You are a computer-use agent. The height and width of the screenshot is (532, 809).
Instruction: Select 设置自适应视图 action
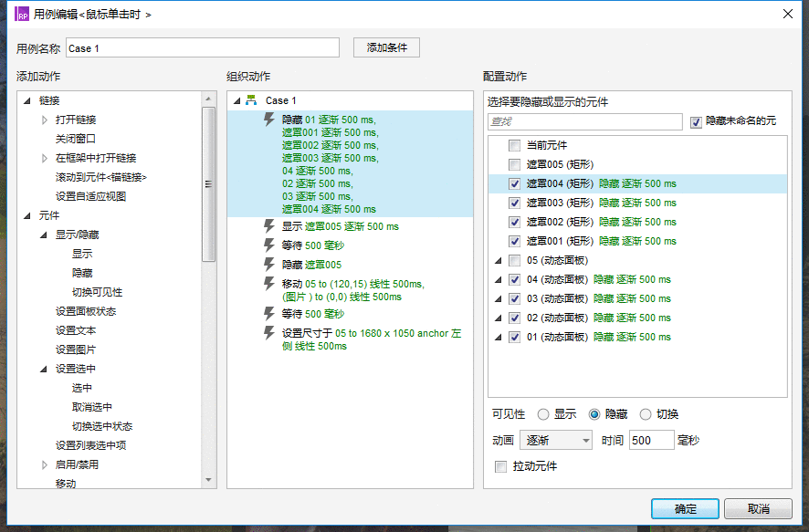(90, 196)
